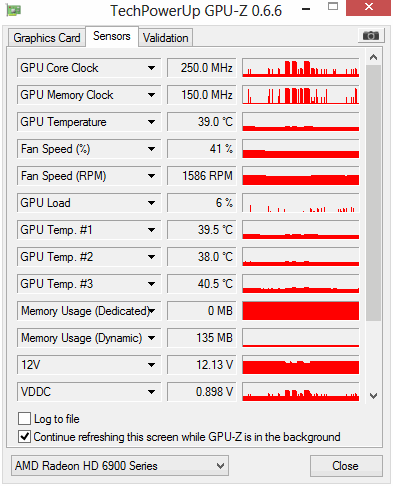The height and width of the screenshot is (486, 393).
Task: Click the GPU Load history graph
Action: click(x=301, y=203)
